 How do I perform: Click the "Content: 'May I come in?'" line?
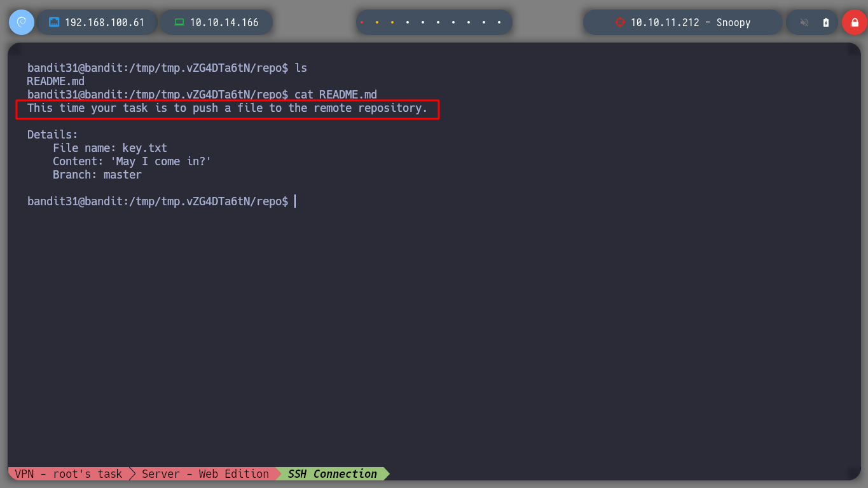132,161
